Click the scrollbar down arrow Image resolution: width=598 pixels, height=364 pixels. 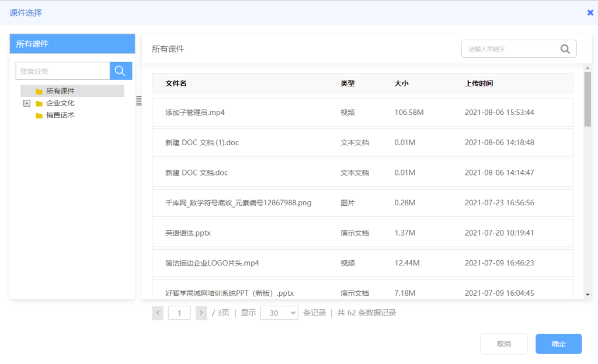[587, 295]
